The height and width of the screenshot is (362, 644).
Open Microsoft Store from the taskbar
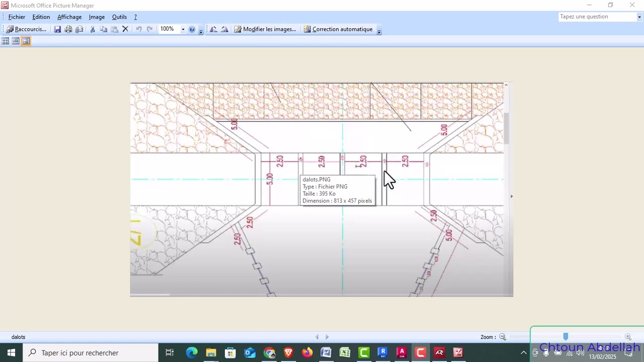(x=230, y=353)
